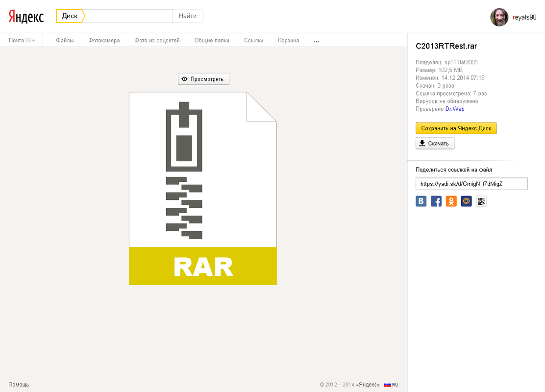Click Ссылка просмотрена: 7 раз text
This screenshot has height=392, width=545.
pos(451,94)
